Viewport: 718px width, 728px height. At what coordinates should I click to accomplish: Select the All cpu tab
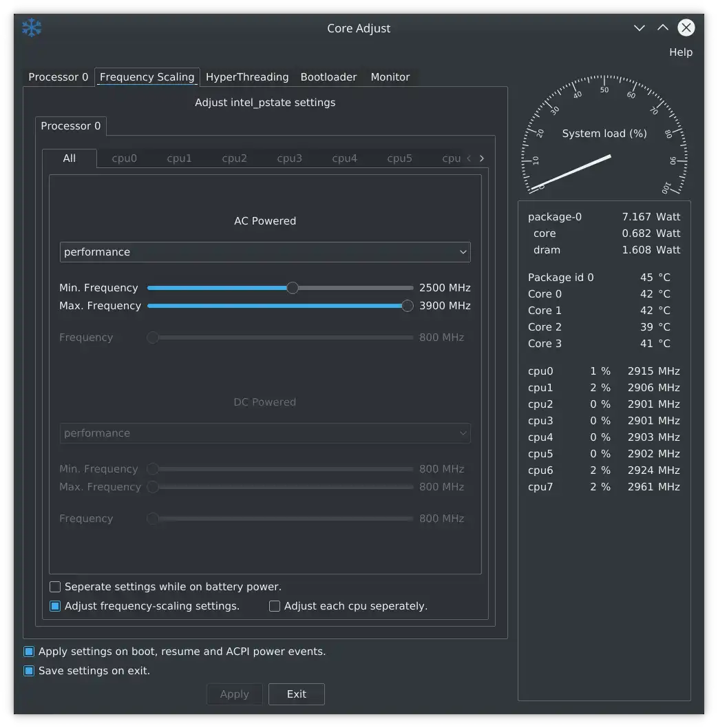tap(69, 158)
